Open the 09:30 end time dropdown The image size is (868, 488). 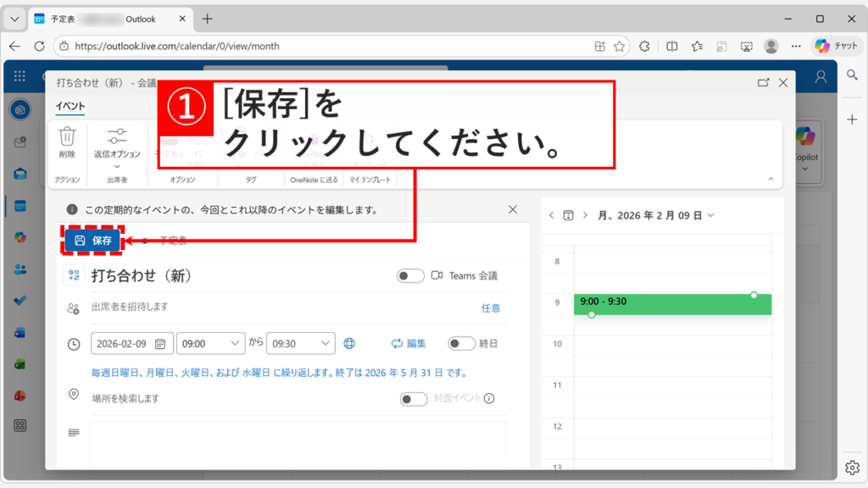pos(301,343)
